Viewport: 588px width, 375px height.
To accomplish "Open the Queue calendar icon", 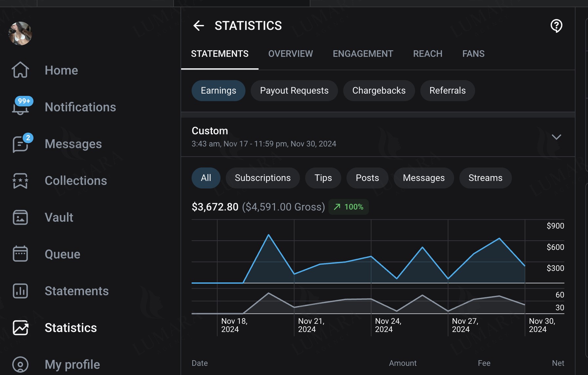I will pyautogui.click(x=20, y=254).
